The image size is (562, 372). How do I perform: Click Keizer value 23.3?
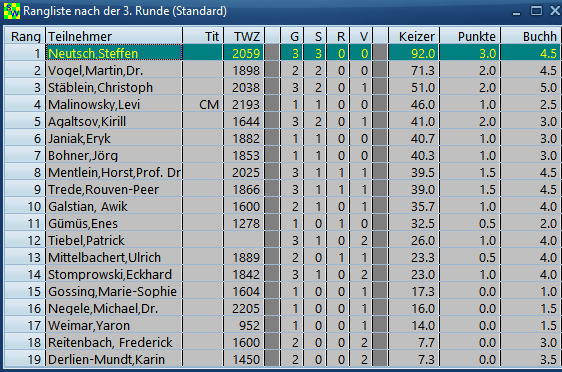[414, 258]
